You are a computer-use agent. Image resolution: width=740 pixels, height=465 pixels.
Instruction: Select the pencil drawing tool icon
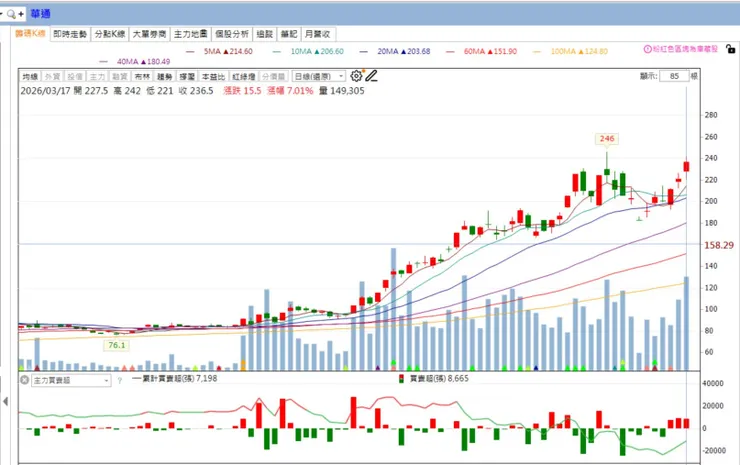pyautogui.click(x=371, y=76)
